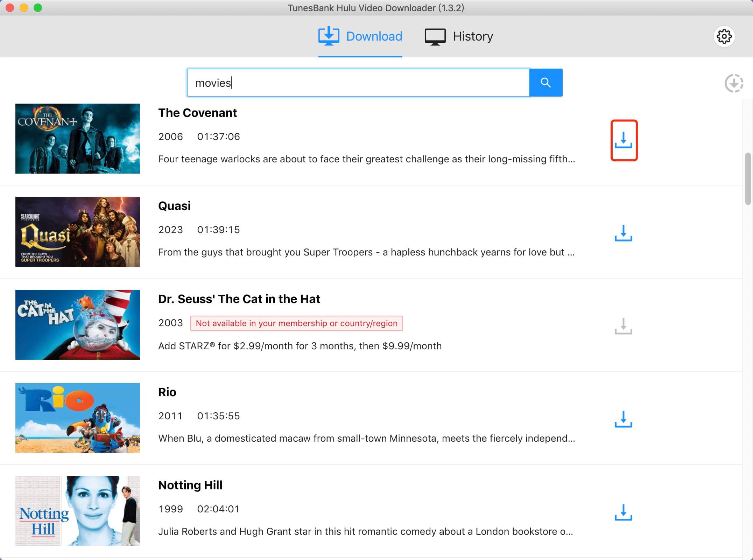
Task: Click greyed download icon for Cat in the Hat
Action: point(624,326)
